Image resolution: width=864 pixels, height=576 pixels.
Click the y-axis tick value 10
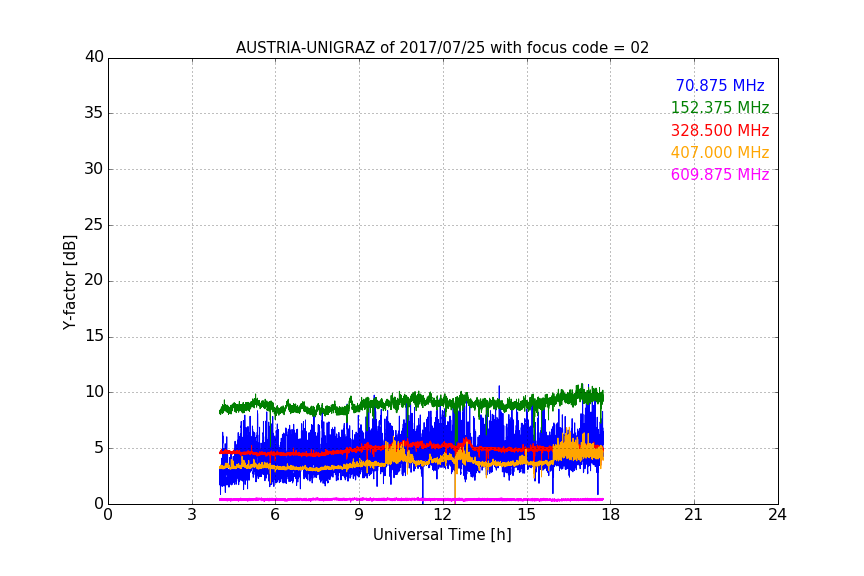[94, 392]
